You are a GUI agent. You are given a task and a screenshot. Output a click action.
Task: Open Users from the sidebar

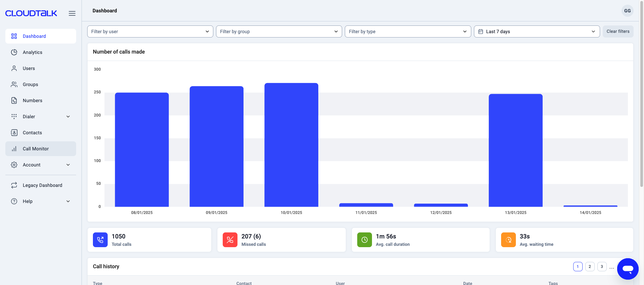tap(41, 68)
